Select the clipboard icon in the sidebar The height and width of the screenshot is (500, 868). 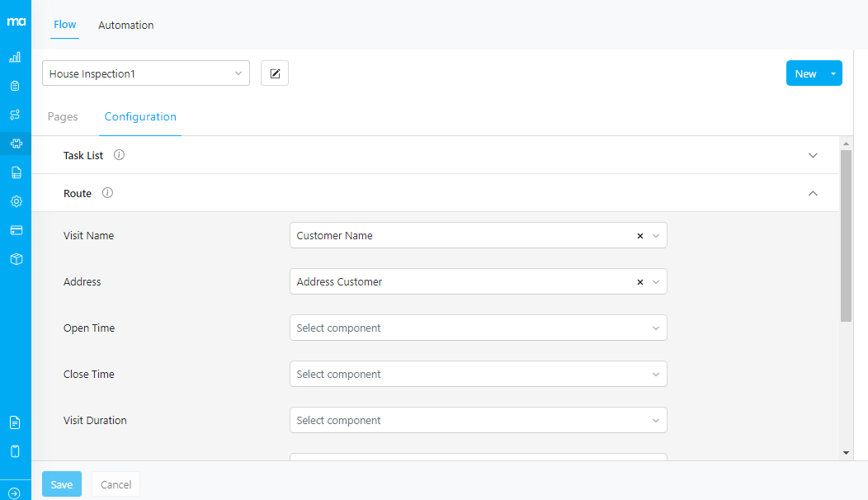(16, 86)
